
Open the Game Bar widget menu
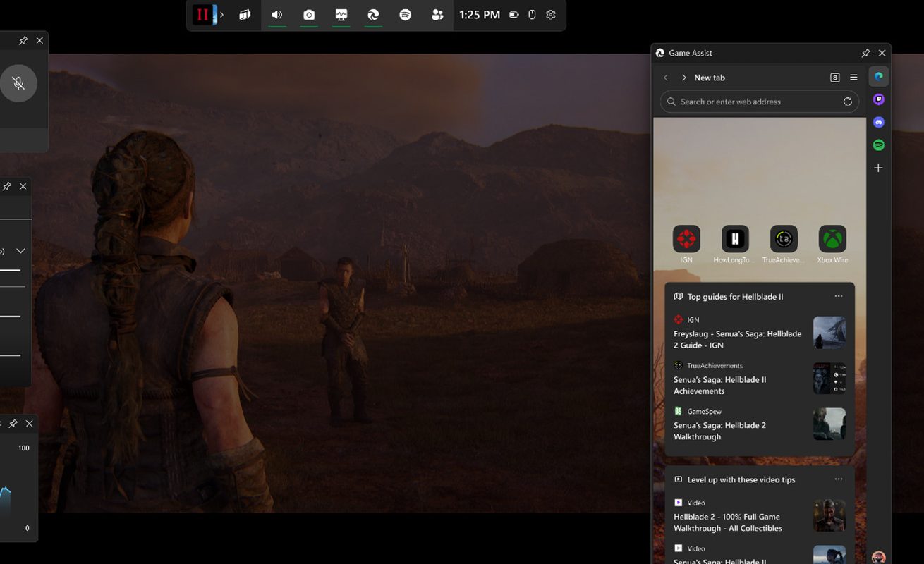coord(245,15)
